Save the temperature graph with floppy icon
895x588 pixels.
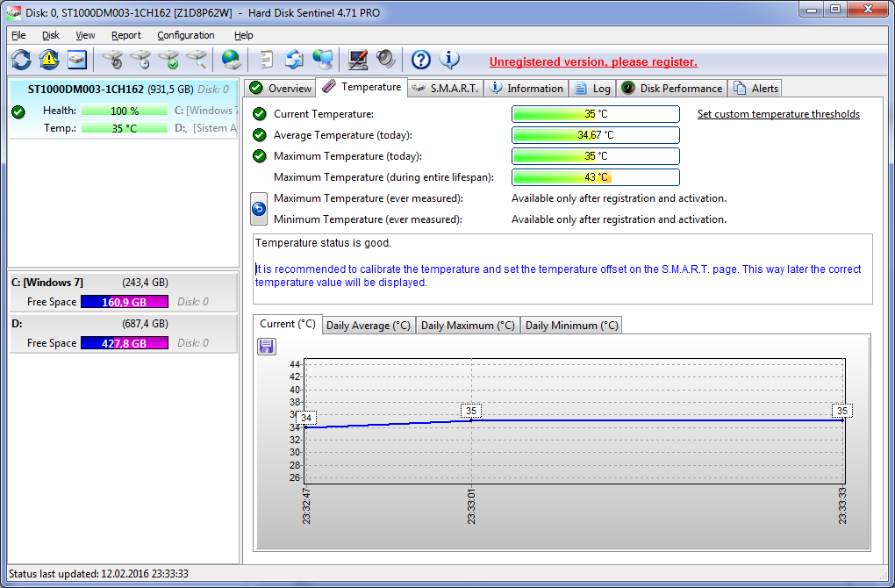click(x=267, y=347)
